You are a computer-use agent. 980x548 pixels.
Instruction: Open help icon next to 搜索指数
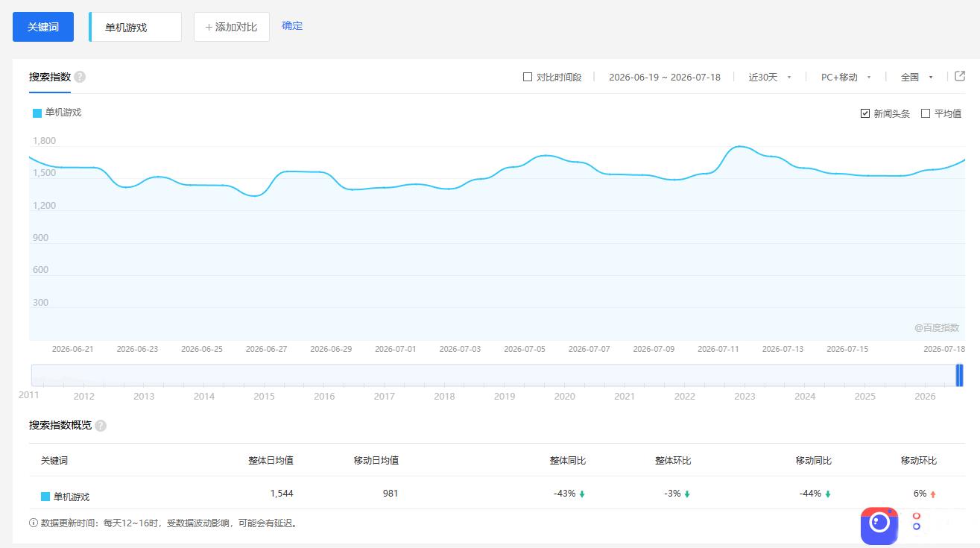pyautogui.click(x=80, y=77)
